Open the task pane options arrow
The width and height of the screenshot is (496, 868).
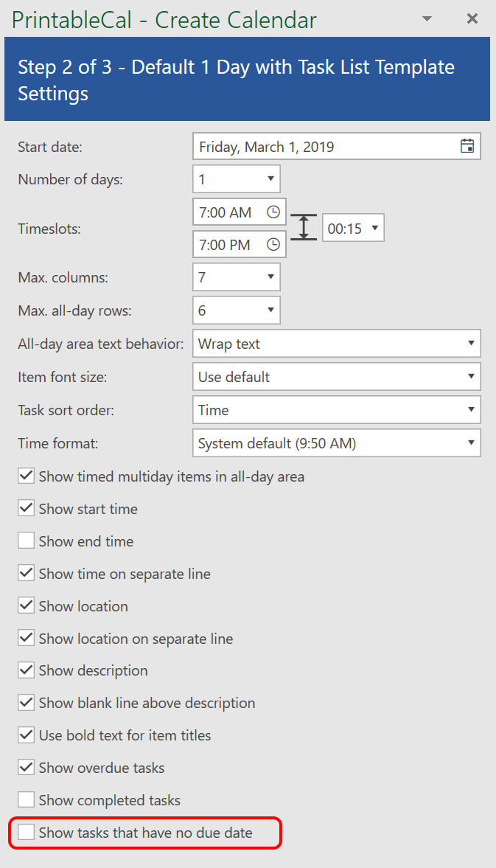pos(427,19)
